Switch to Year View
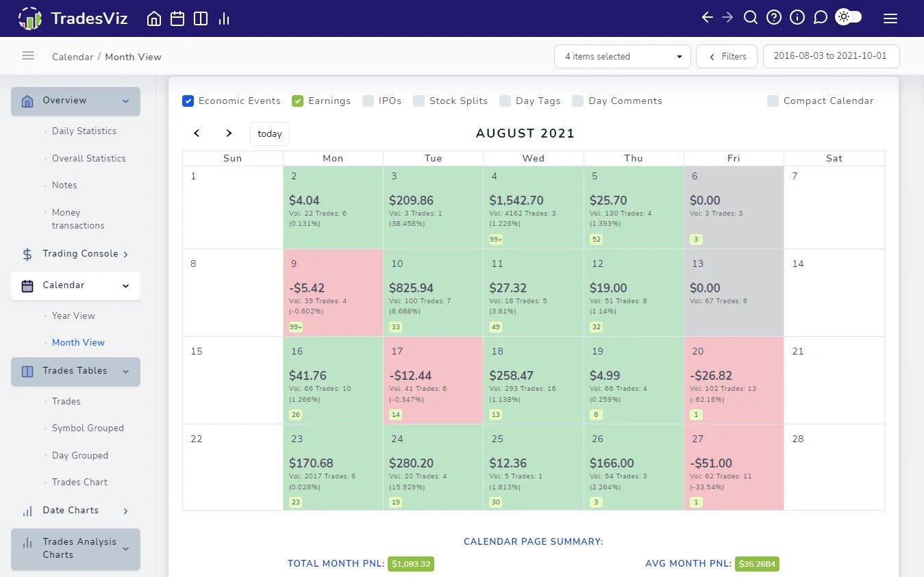 pyautogui.click(x=73, y=316)
